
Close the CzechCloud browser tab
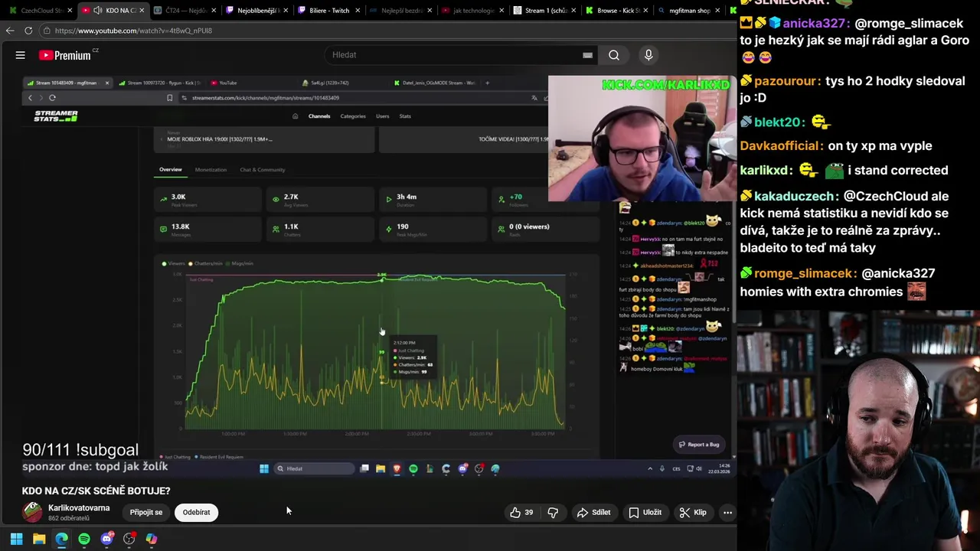tap(70, 11)
